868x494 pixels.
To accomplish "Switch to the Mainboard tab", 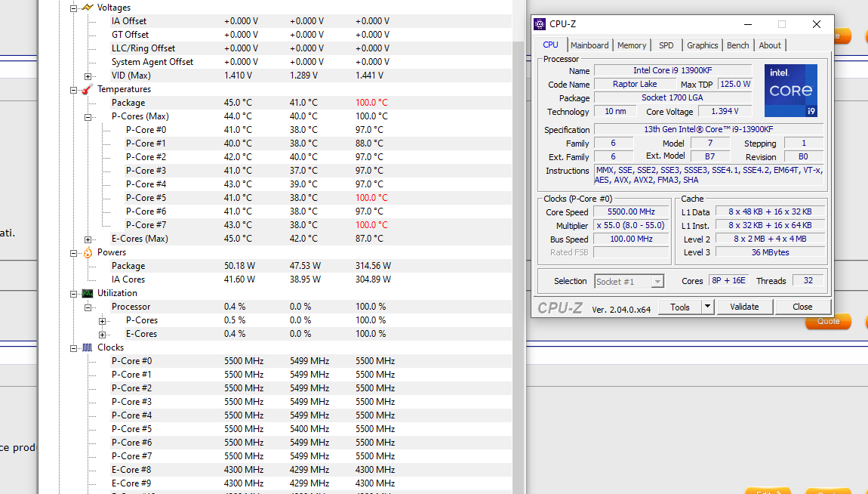I will [589, 45].
